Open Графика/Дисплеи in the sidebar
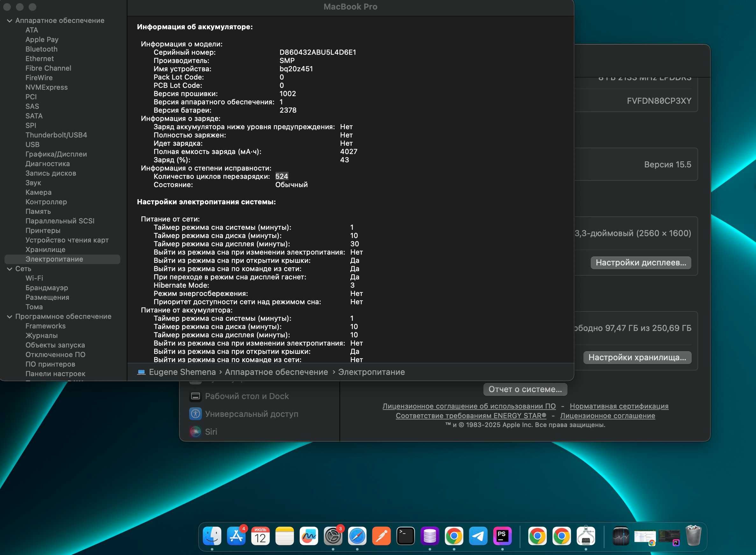The height and width of the screenshot is (555, 756). [x=56, y=154]
